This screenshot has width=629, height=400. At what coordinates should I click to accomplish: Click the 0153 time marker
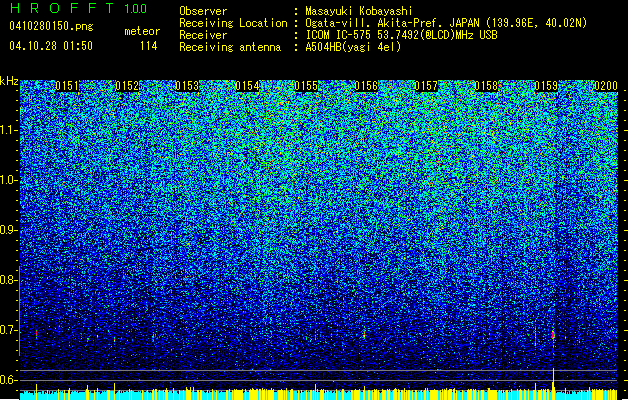[187, 86]
